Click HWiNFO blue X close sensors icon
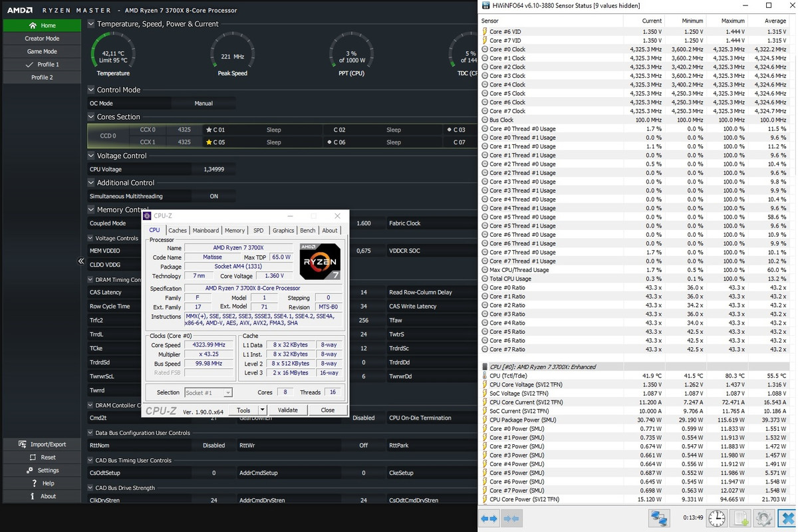This screenshot has width=798, height=532. pos(787,518)
